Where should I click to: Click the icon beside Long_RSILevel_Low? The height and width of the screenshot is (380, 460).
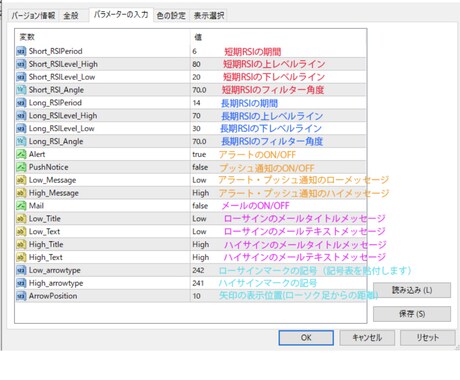(21, 129)
